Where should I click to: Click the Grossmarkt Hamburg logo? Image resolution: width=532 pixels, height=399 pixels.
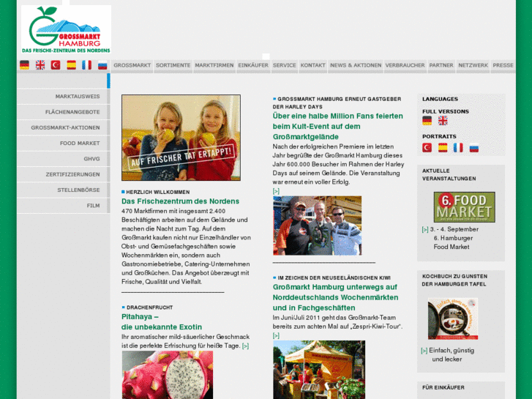click(x=66, y=29)
